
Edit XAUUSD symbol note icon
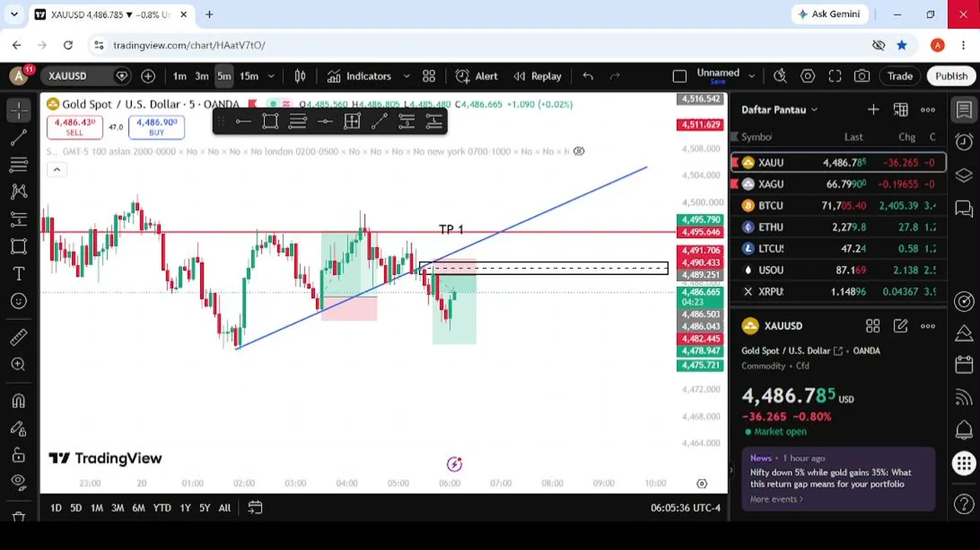[901, 326]
